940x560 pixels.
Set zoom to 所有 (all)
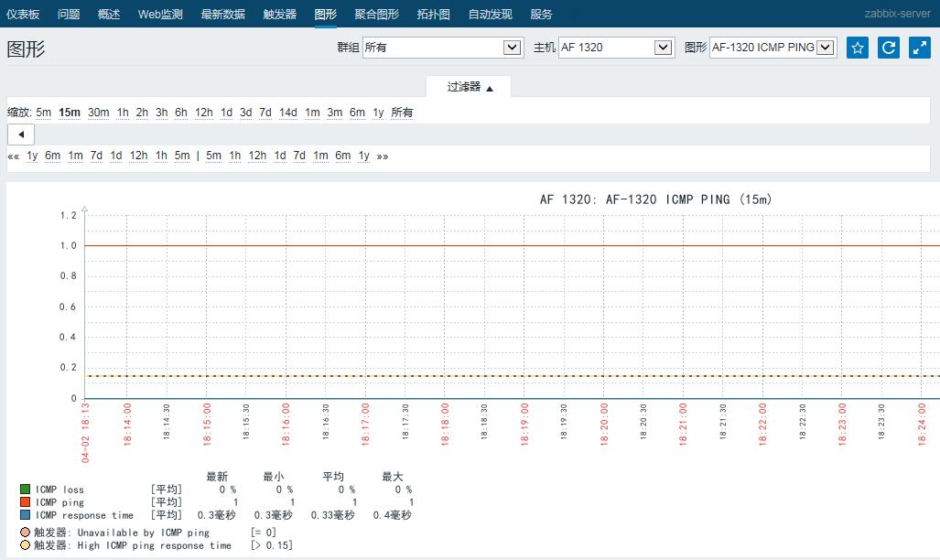point(402,113)
